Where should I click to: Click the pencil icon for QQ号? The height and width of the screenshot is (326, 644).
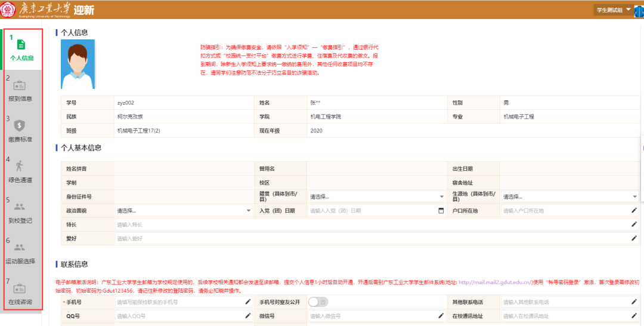pyautogui.click(x=247, y=316)
